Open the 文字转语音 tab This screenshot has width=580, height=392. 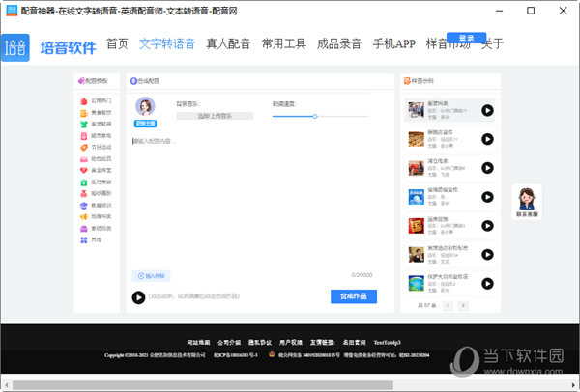point(167,43)
